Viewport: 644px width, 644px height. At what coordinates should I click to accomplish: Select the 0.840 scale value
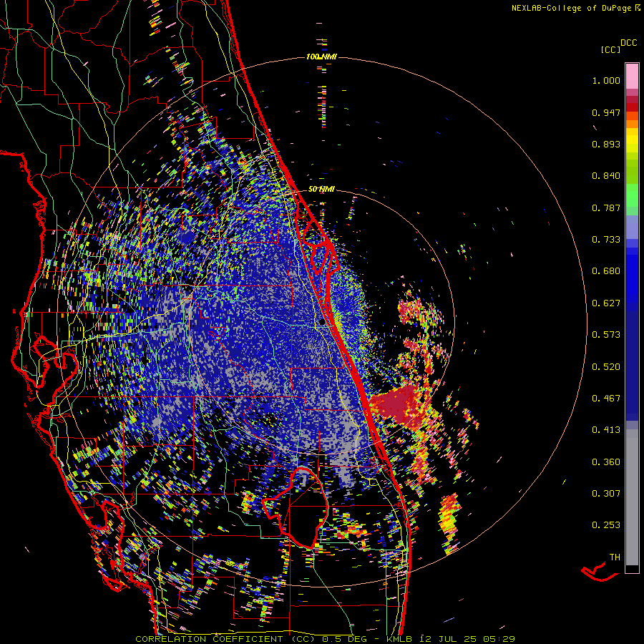point(606,176)
